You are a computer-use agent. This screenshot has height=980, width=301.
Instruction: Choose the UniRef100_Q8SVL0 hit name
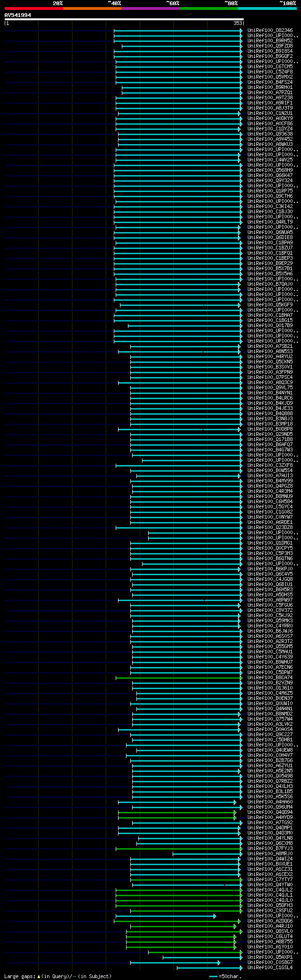pyautogui.click(x=270, y=932)
